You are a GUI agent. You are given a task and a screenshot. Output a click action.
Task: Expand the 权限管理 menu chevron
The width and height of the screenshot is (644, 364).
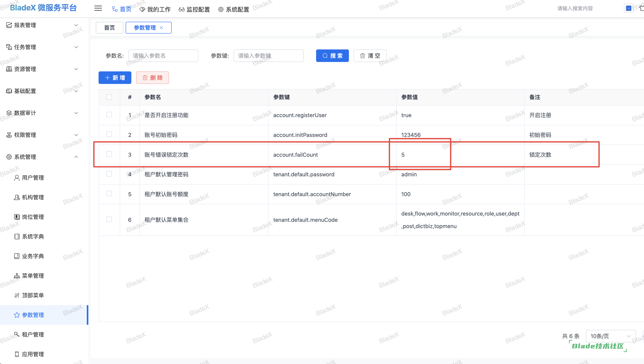pos(76,135)
